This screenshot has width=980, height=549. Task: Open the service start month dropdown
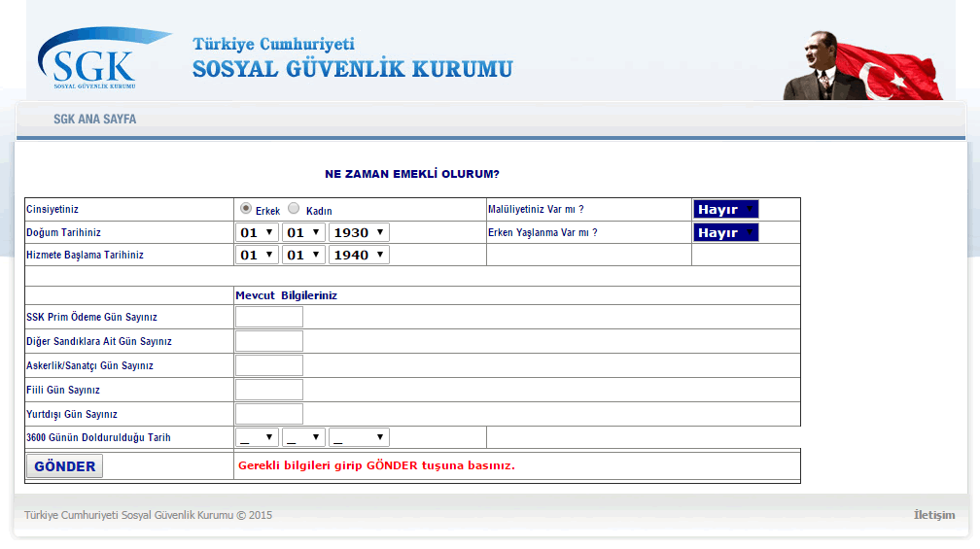coord(303,255)
